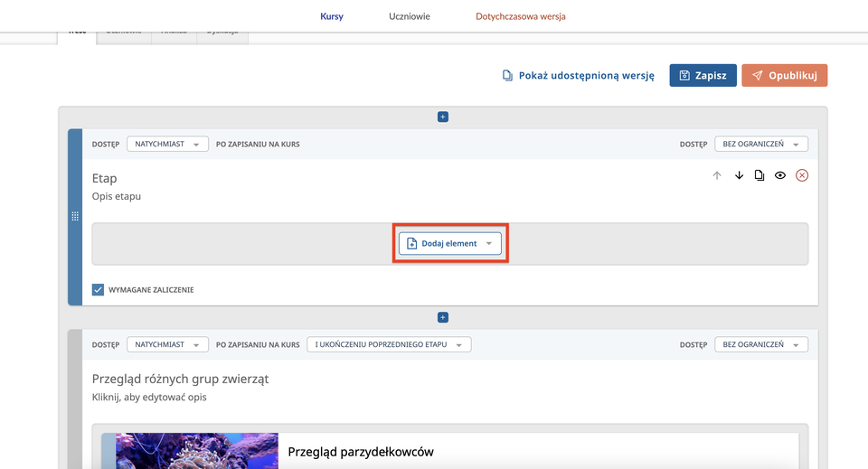Switch to Dotychczasowa wersja

521,16
